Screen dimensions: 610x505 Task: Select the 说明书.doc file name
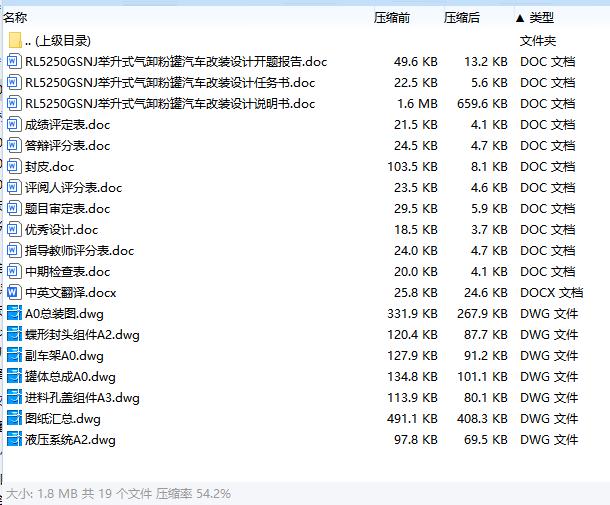pyautogui.click(x=170, y=103)
